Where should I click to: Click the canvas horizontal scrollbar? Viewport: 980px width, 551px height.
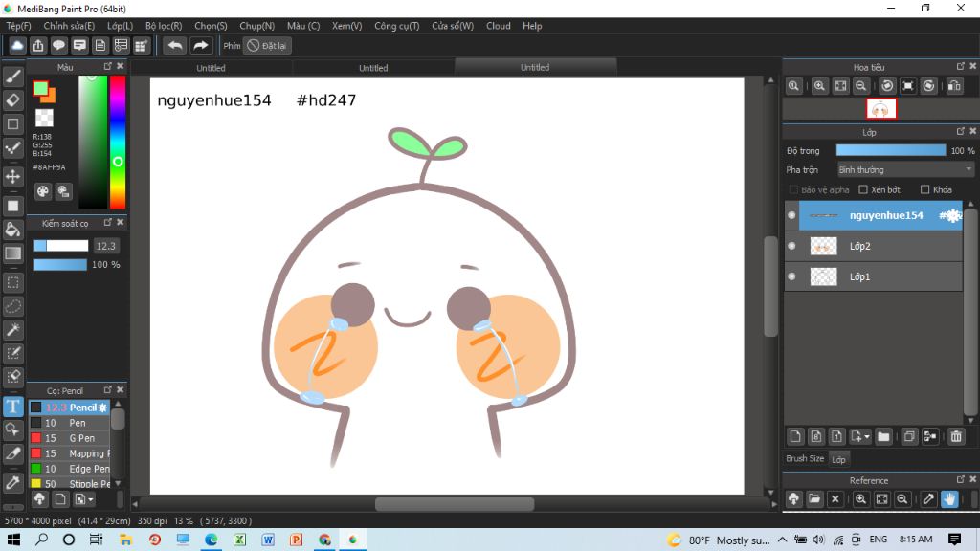point(455,504)
